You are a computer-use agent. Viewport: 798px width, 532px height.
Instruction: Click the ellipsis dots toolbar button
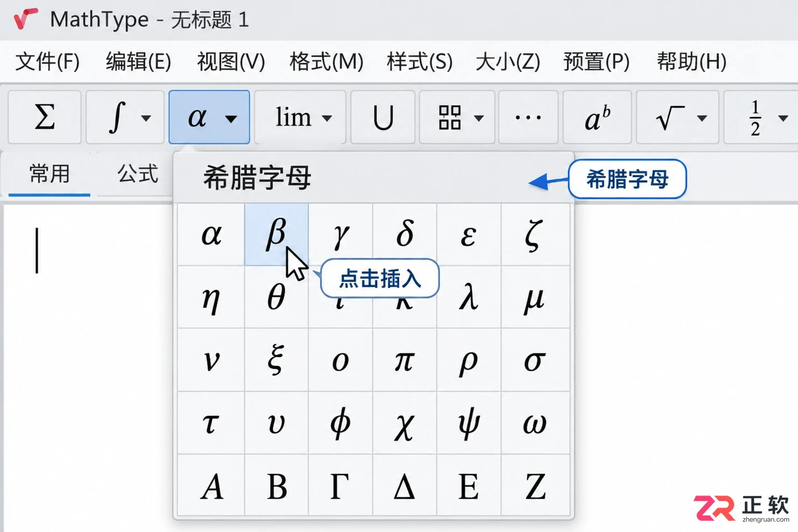coord(528,117)
